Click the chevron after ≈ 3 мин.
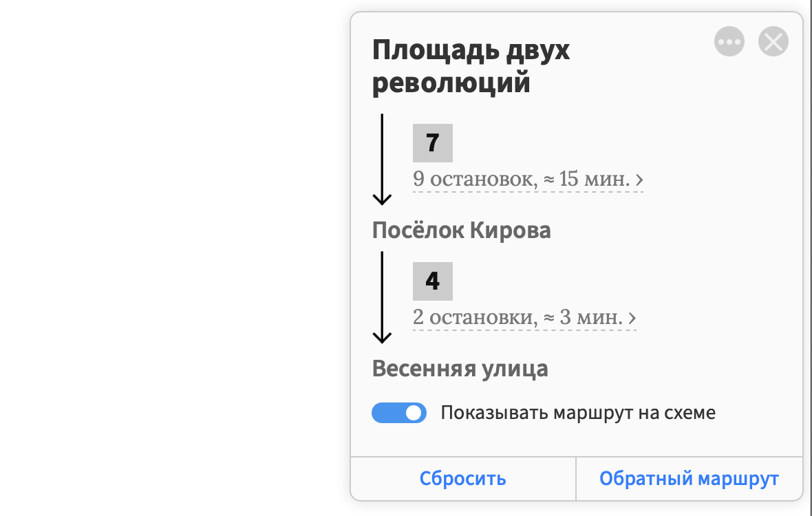 (x=632, y=319)
